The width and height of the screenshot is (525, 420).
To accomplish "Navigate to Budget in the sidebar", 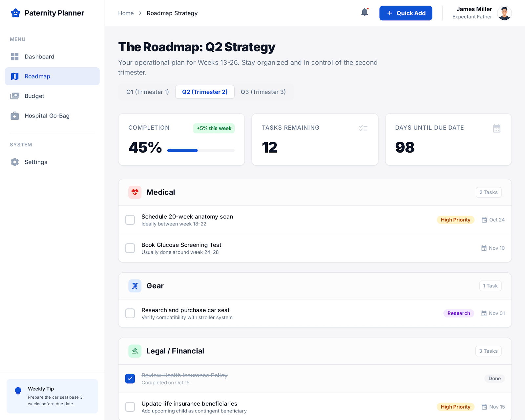I will coord(34,96).
